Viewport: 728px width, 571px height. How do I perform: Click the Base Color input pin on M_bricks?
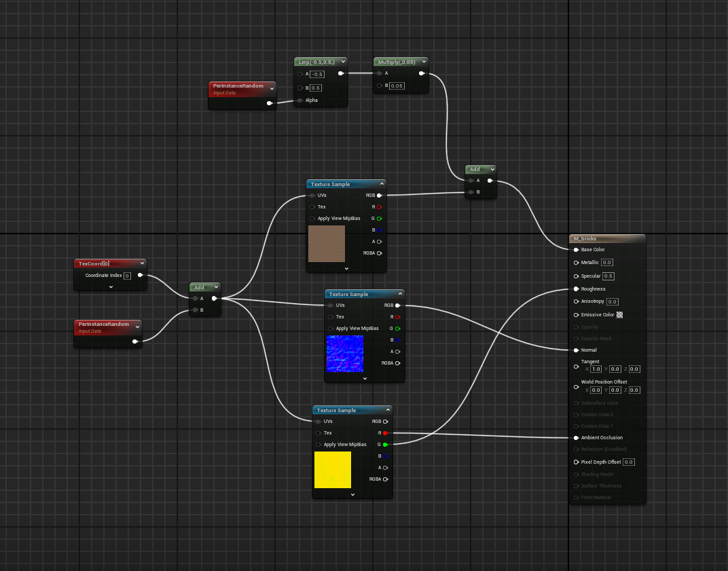point(577,250)
